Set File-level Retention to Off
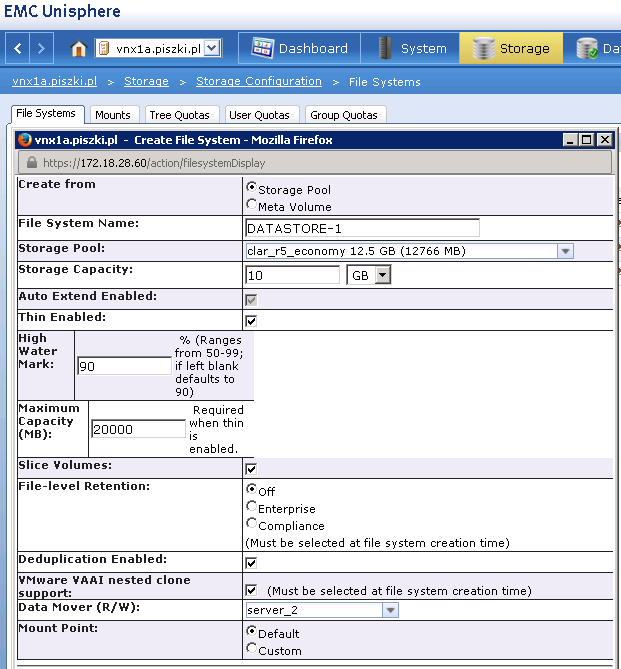621x669 pixels. (x=251, y=489)
